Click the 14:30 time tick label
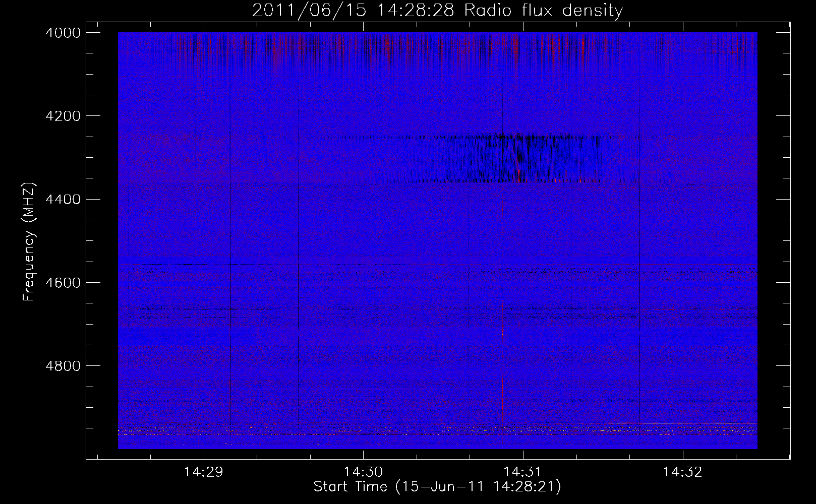 click(363, 472)
